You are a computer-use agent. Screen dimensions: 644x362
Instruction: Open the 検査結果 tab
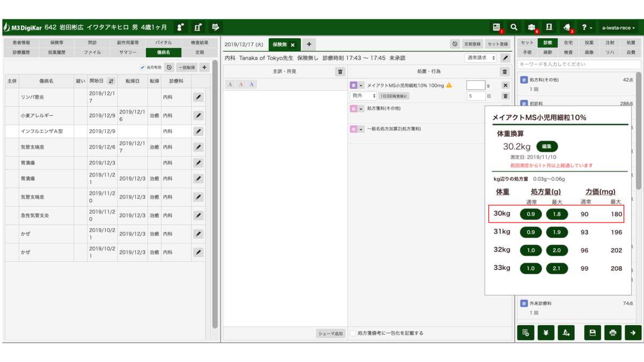coord(199,42)
